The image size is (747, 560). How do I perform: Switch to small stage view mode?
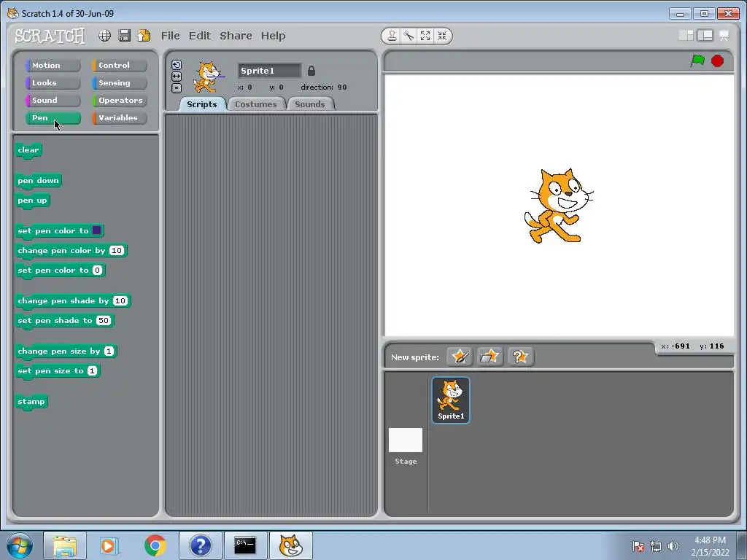(686, 35)
